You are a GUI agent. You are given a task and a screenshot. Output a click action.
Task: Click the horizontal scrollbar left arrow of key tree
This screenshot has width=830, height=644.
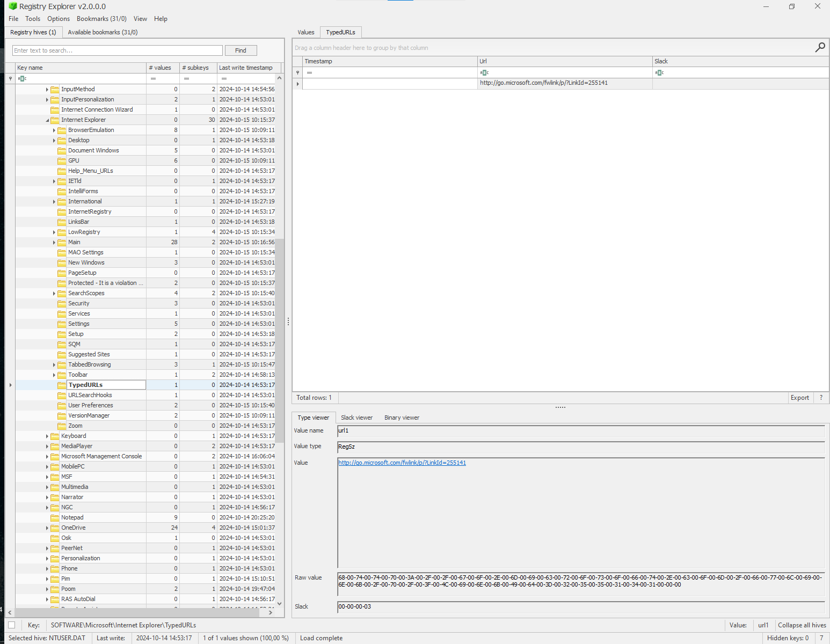tap(10, 612)
